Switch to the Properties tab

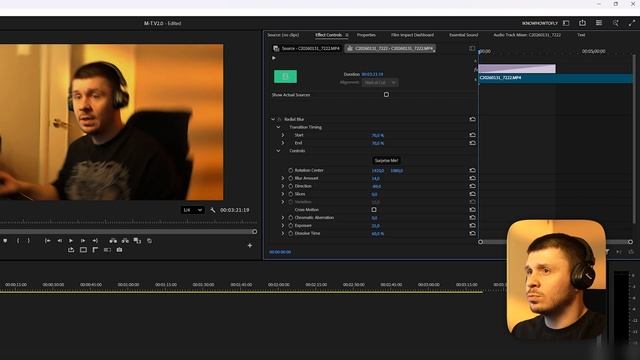pyautogui.click(x=366, y=35)
